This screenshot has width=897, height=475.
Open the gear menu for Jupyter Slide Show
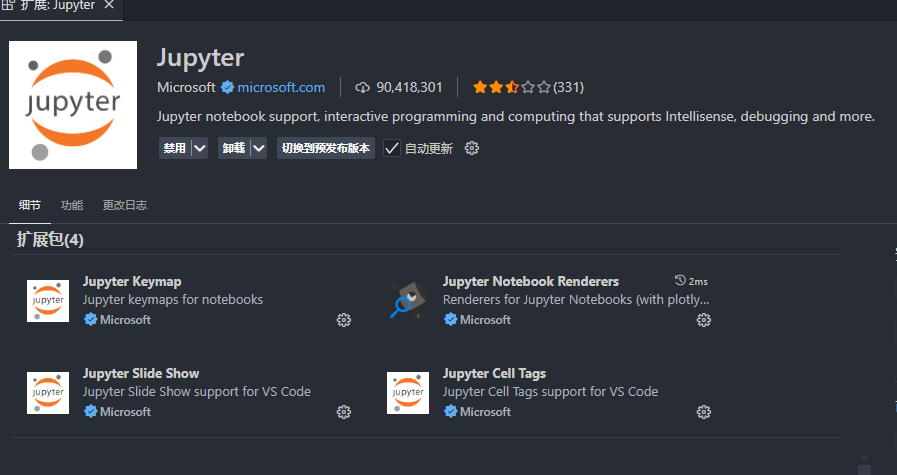pos(344,412)
